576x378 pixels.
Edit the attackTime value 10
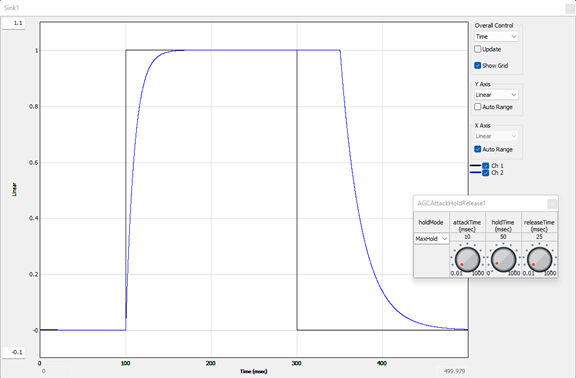coord(467,237)
